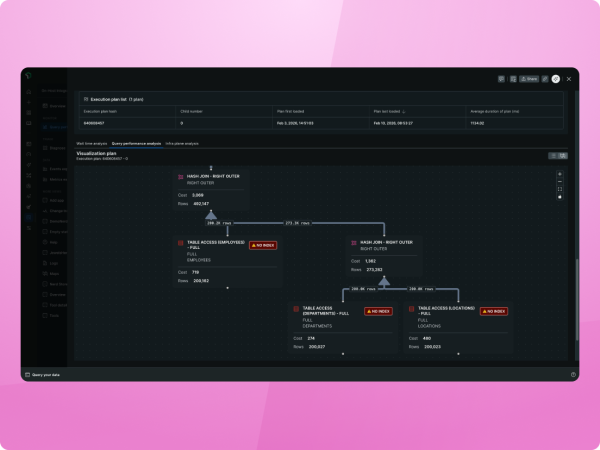Select the TABLE ACCESS (DEPARTMENTS) - FULL node
Viewport: 600px width, 450px height.
coord(343,328)
